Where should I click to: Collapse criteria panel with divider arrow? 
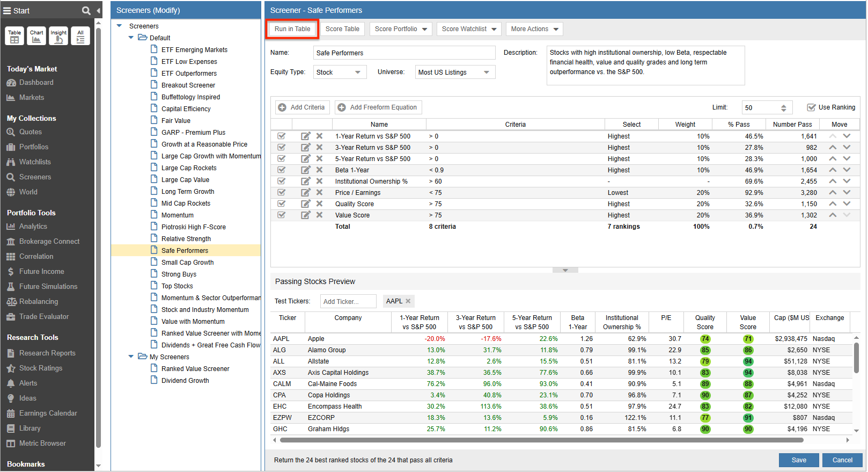point(565,270)
